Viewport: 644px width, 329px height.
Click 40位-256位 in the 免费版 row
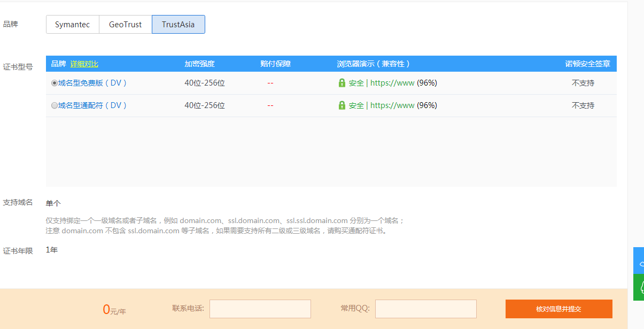[x=205, y=83]
